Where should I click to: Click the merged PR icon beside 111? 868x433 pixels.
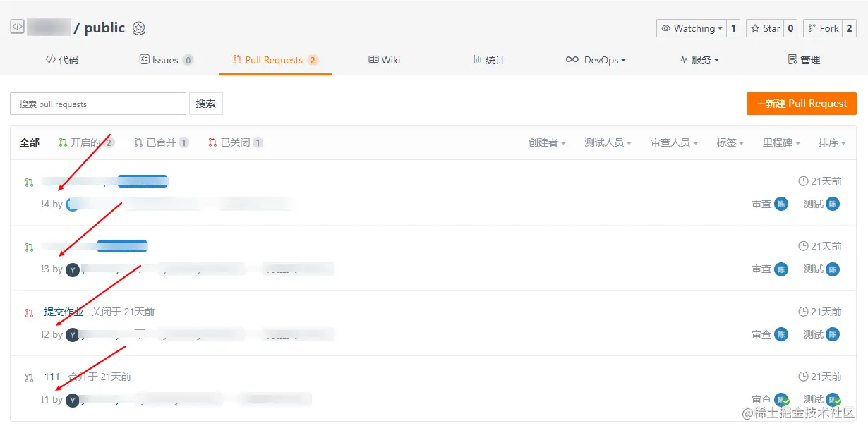coord(29,377)
